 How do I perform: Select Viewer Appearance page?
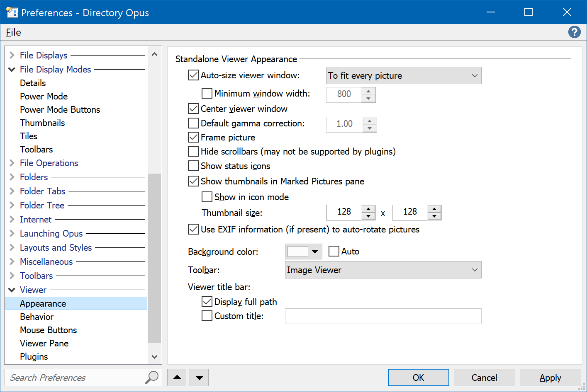coord(76,303)
